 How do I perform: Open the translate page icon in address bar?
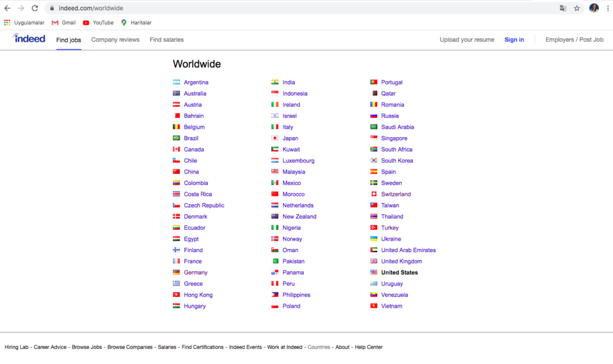click(563, 8)
